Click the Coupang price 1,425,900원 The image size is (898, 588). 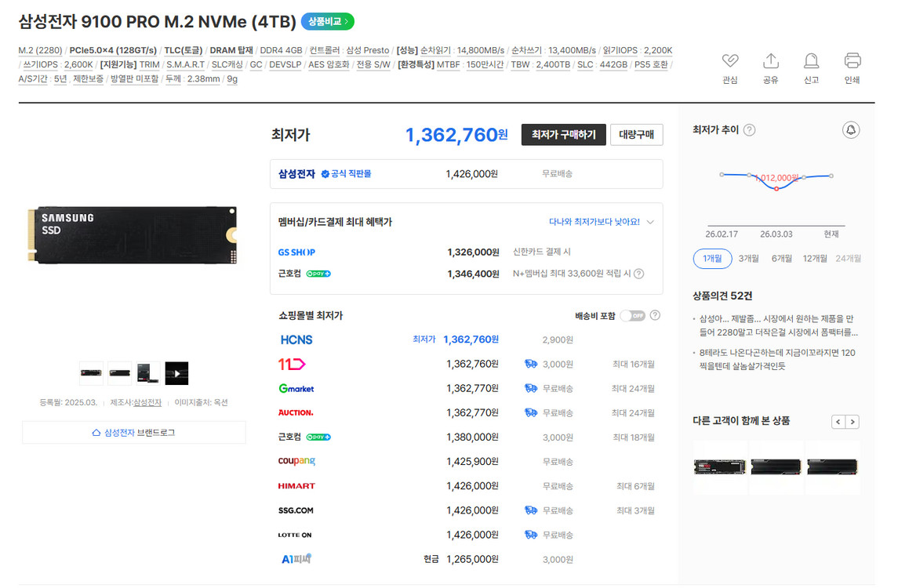(472, 462)
